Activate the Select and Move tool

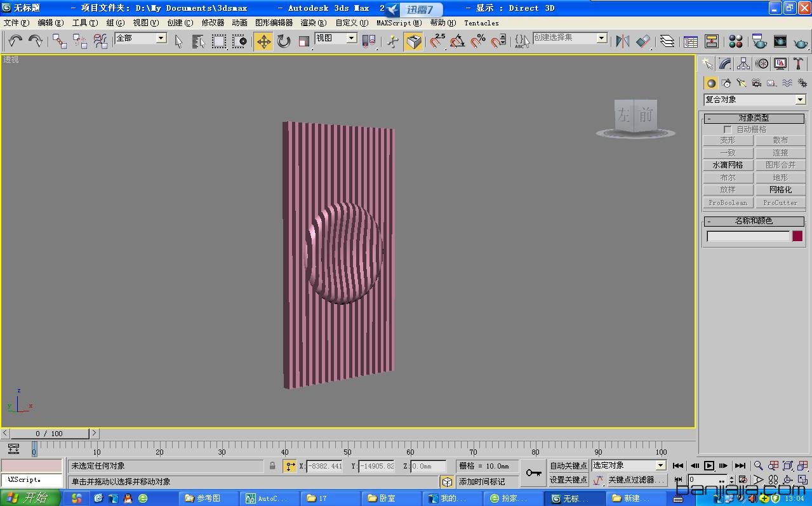pos(263,41)
